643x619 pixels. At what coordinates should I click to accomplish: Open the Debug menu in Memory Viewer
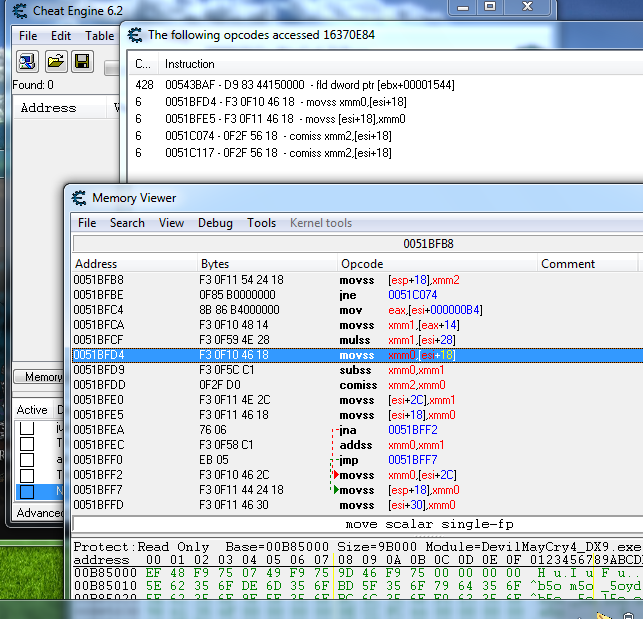[x=215, y=223]
